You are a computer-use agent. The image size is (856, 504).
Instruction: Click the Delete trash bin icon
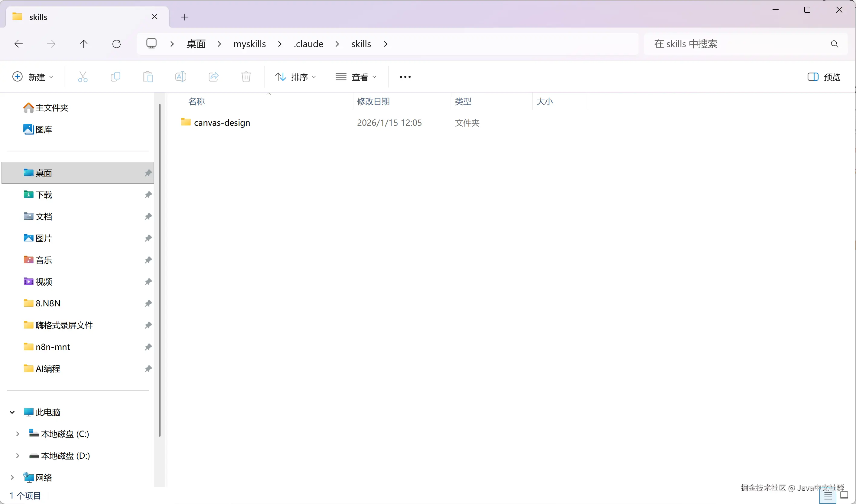click(x=246, y=77)
